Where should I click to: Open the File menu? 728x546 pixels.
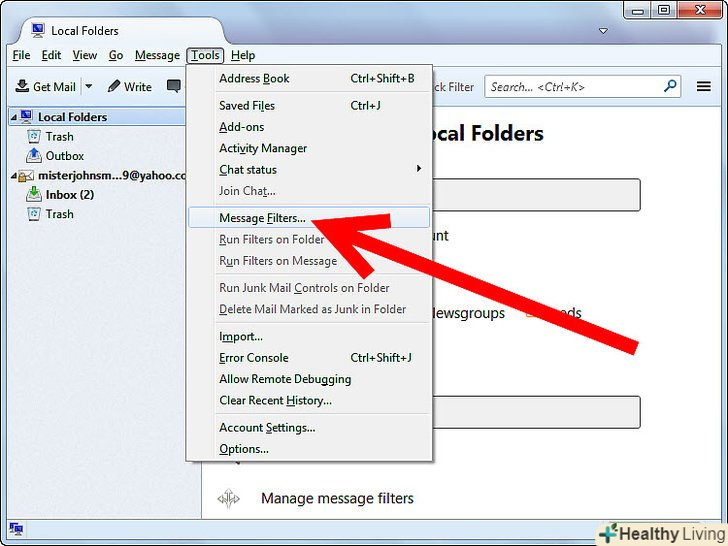(21, 55)
